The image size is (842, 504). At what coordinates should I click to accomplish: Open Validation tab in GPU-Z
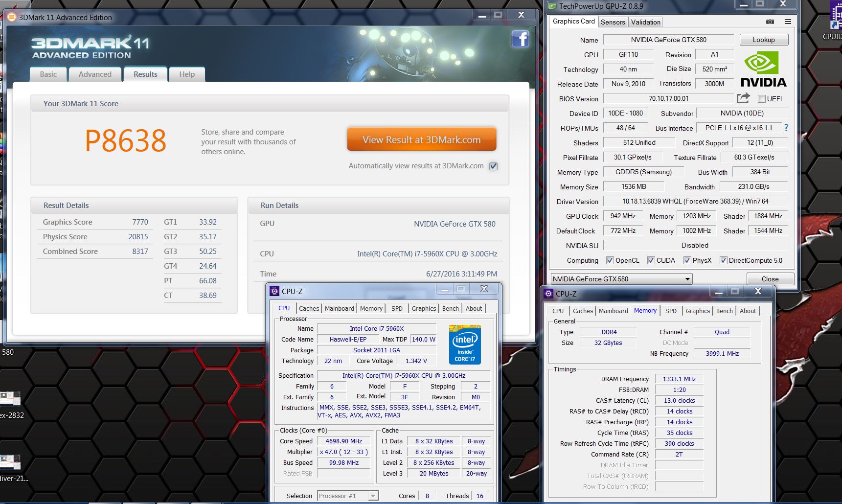pyautogui.click(x=645, y=22)
